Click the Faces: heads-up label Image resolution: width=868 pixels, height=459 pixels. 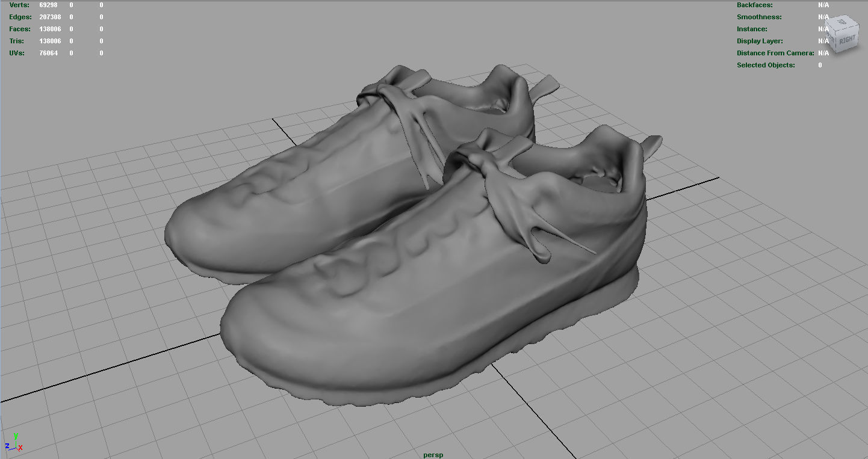(20, 29)
